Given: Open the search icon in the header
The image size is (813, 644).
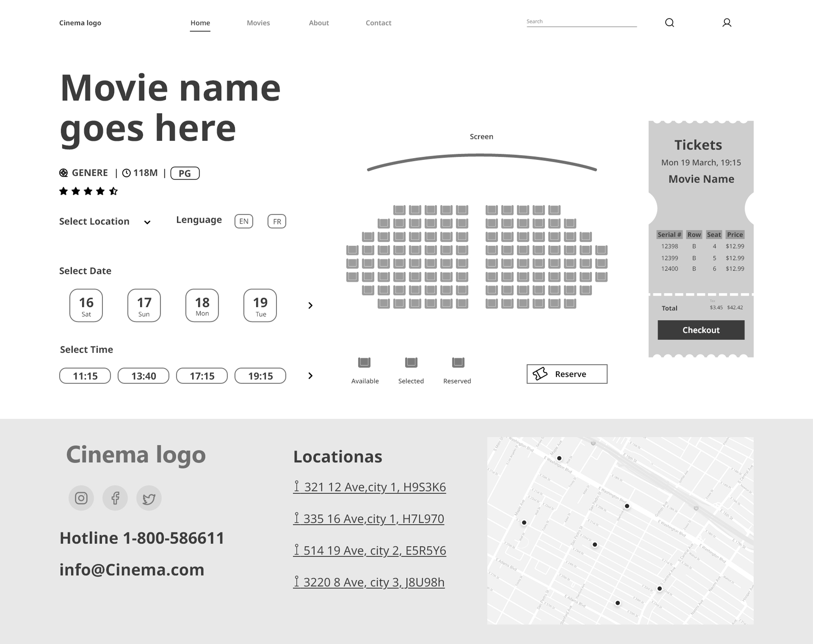Looking at the screenshot, I should (x=670, y=23).
